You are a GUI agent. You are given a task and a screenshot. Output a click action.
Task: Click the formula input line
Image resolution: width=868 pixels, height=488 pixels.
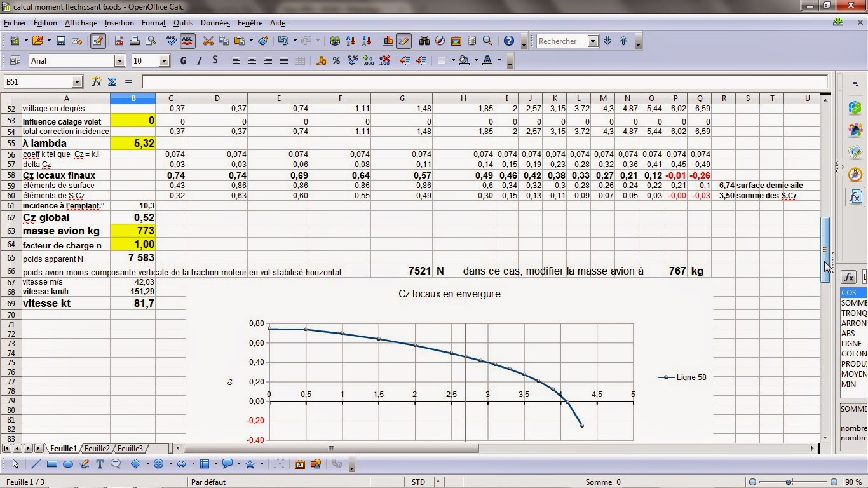tap(485, 81)
